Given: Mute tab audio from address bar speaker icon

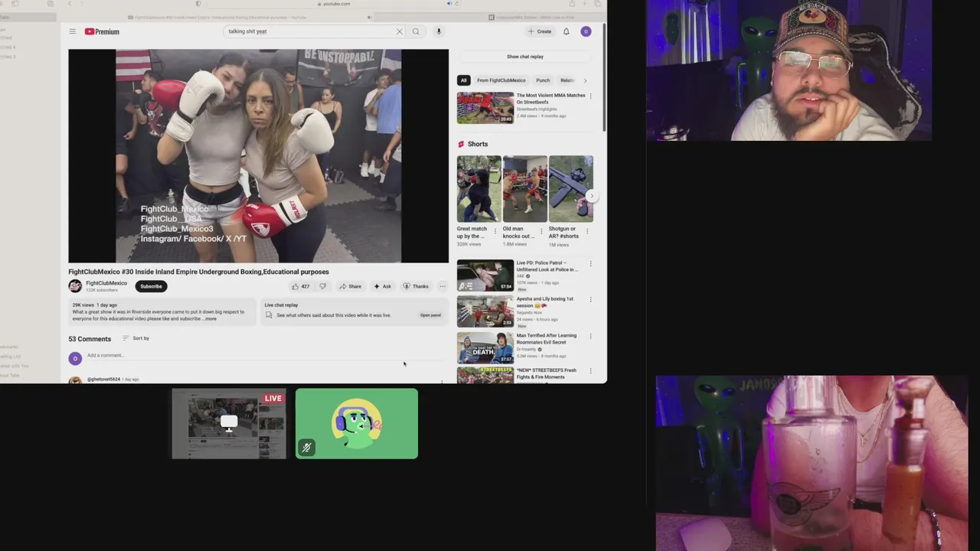Looking at the screenshot, I should tap(449, 4).
